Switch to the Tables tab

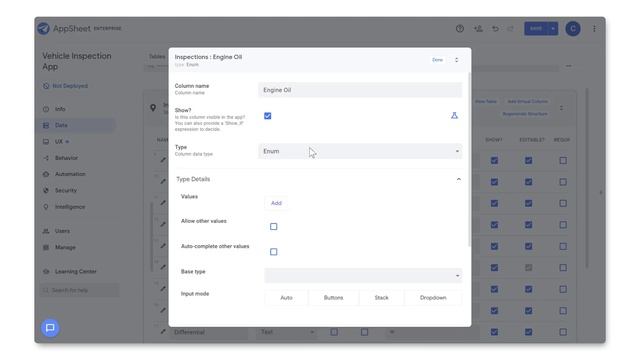(157, 57)
